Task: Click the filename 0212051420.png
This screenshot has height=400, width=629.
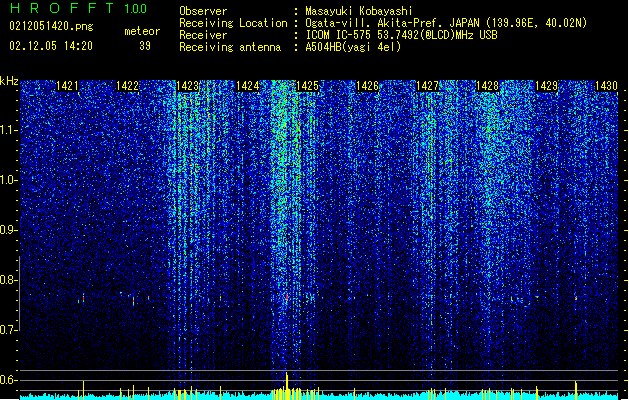Action: tap(51, 26)
